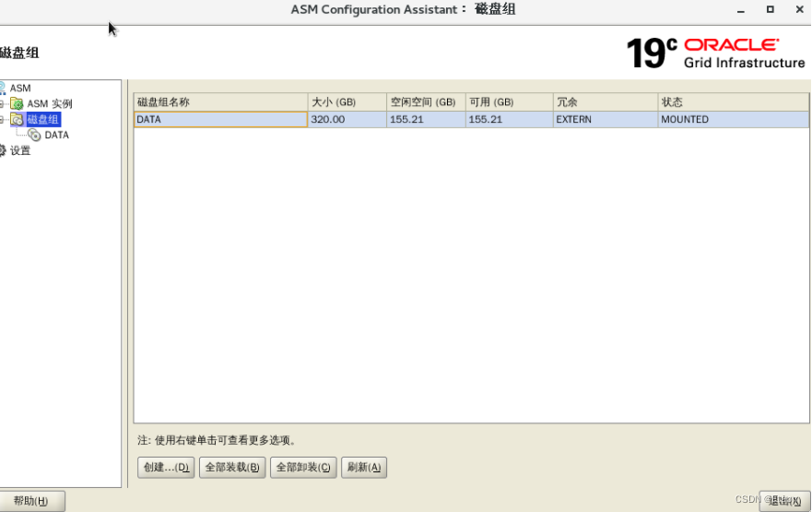The height and width of the screenshot is (512, 812).
Task: Click the 155.21 cell under 空闲空间
Action: (x=426, y=119)
